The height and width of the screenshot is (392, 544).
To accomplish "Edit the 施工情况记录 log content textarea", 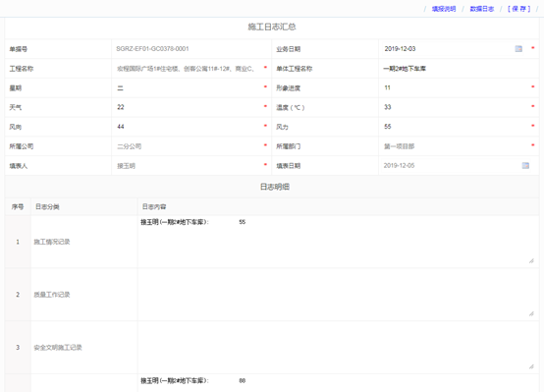I will click(337, 241).
